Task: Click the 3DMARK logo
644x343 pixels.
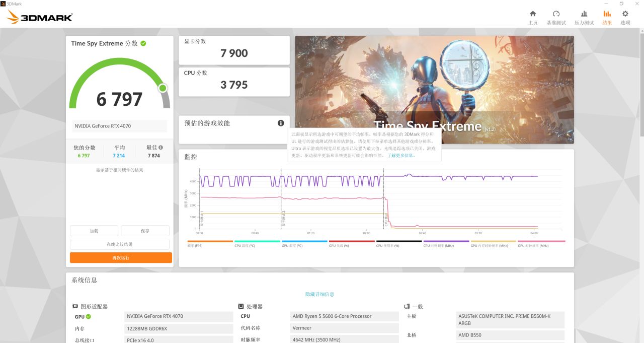Action: click(x=39, y=18)
